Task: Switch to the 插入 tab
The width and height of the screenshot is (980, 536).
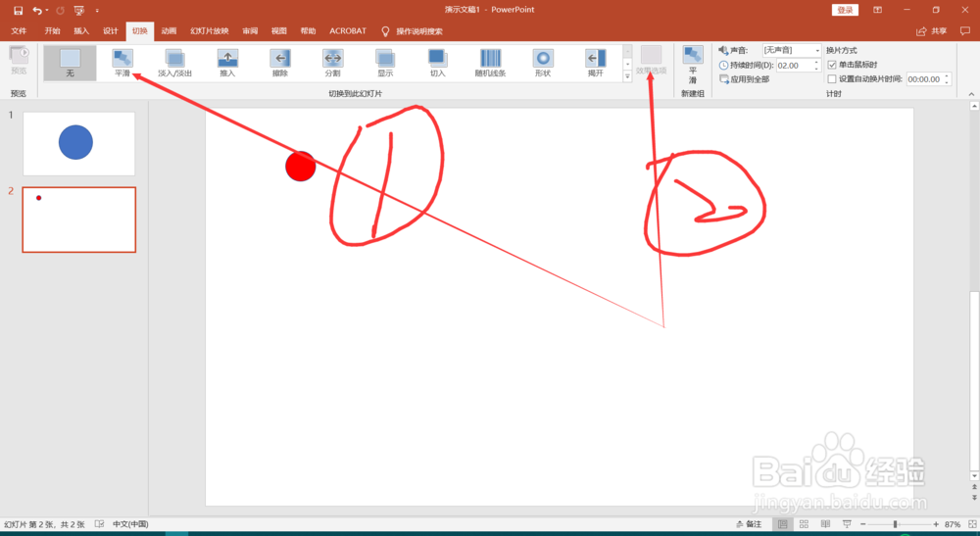Action: [x=81, y=30]
